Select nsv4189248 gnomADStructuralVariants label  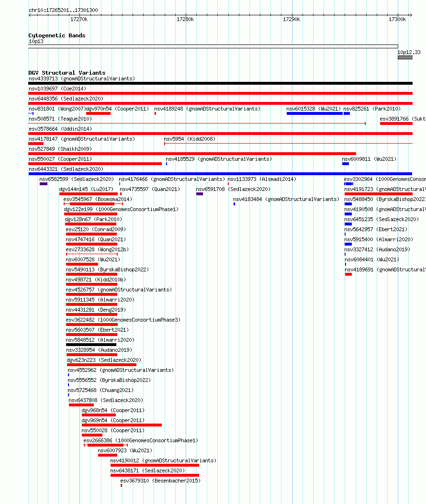[207, 109]
